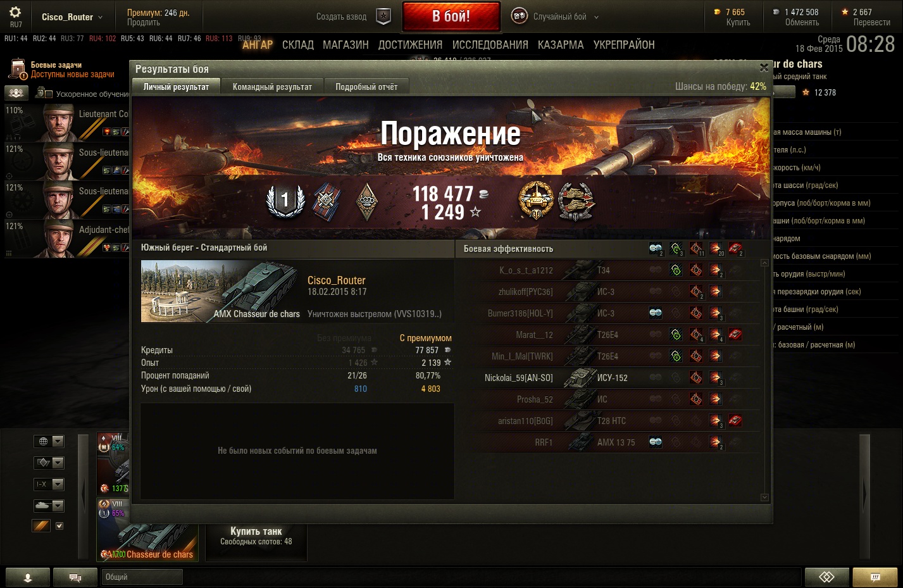
Task: Open the chat channels icon in the bottom bar
Action: [75, 577]
